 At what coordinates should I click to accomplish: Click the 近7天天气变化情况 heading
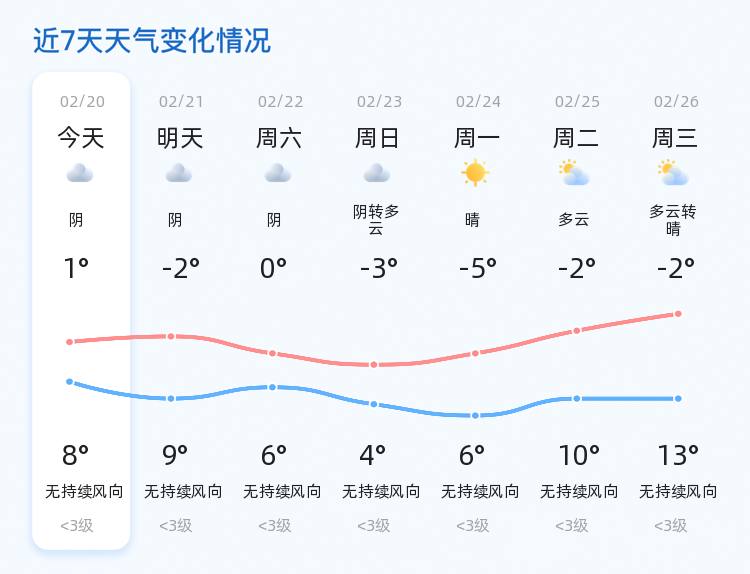tap(152, 41)
